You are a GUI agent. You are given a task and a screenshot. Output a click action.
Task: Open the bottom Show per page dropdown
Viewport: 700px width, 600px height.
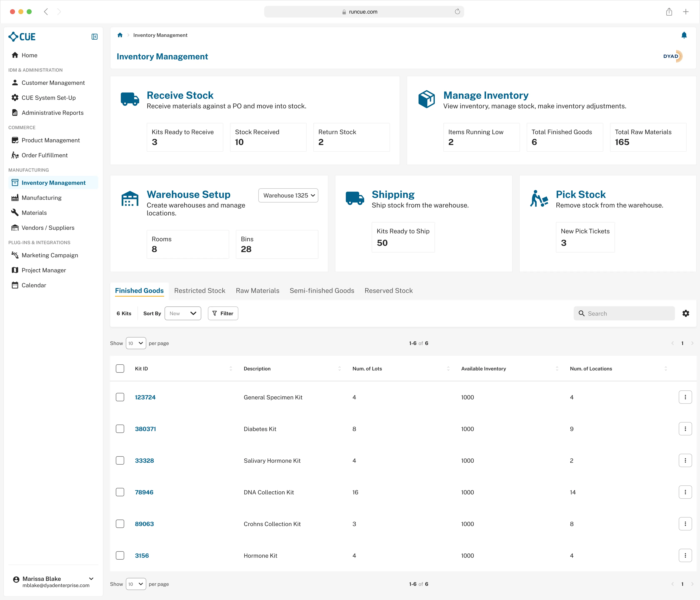(x=136, y=584)
